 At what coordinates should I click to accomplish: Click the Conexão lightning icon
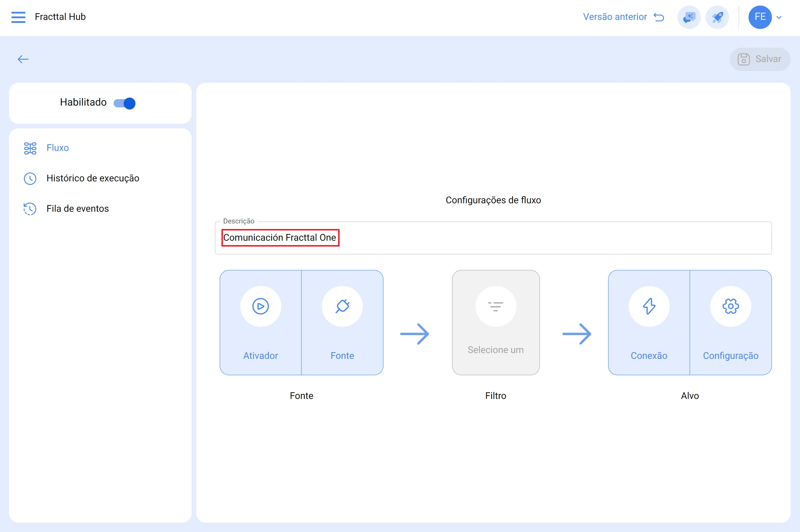click(x=649, y=307)
